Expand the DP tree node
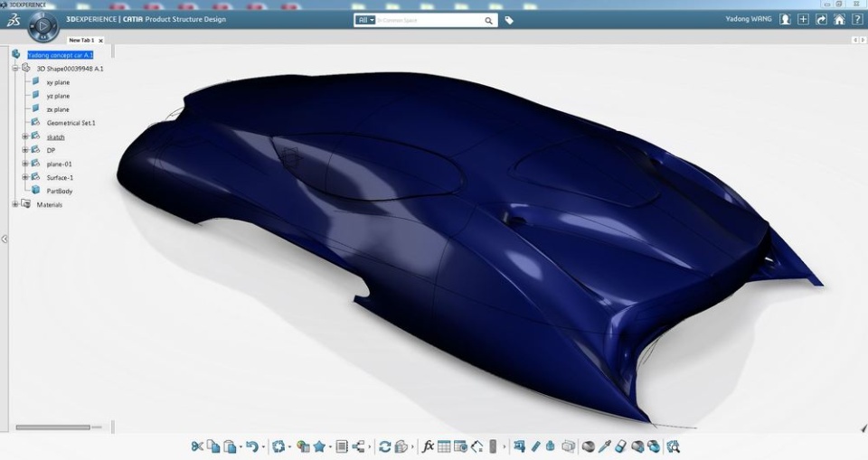Image resolution: width=868 pixels, height=460 pixels. pos(25,150)
